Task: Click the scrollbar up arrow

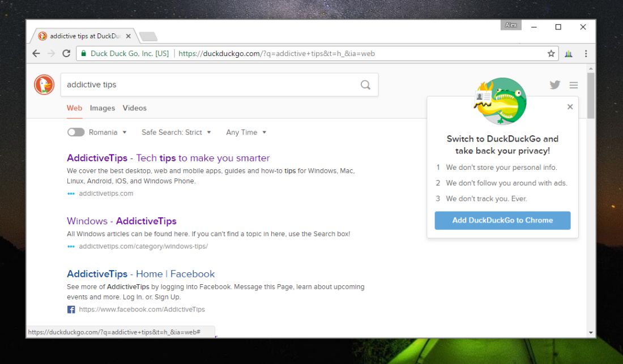Action: pyautogui.click(x=591, y=68)
